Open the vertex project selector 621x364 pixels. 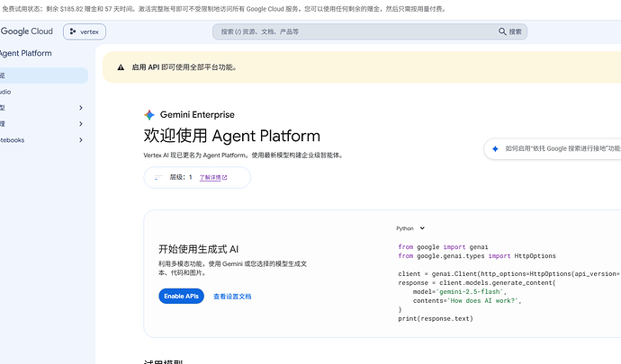point(85,31)
